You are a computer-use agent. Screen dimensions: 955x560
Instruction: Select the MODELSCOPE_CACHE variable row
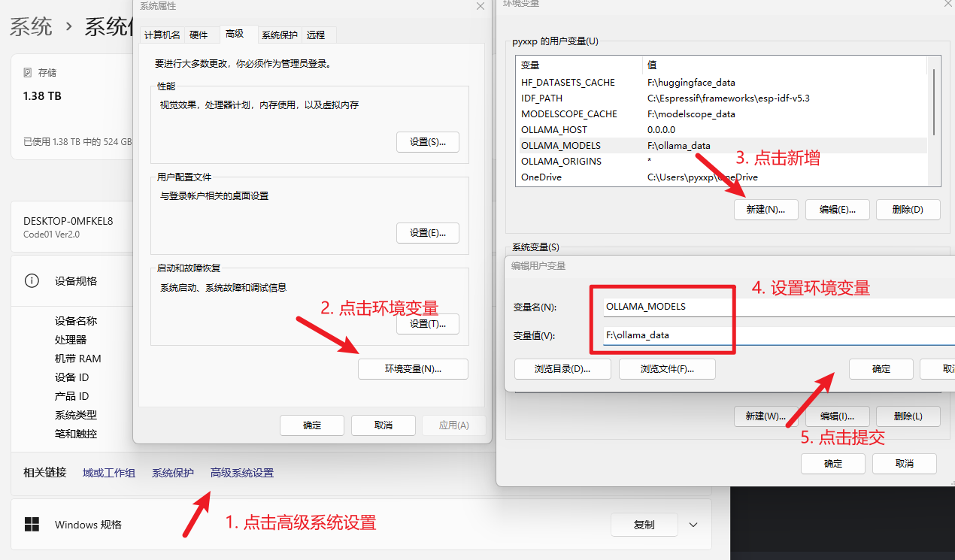pos(722,114)
